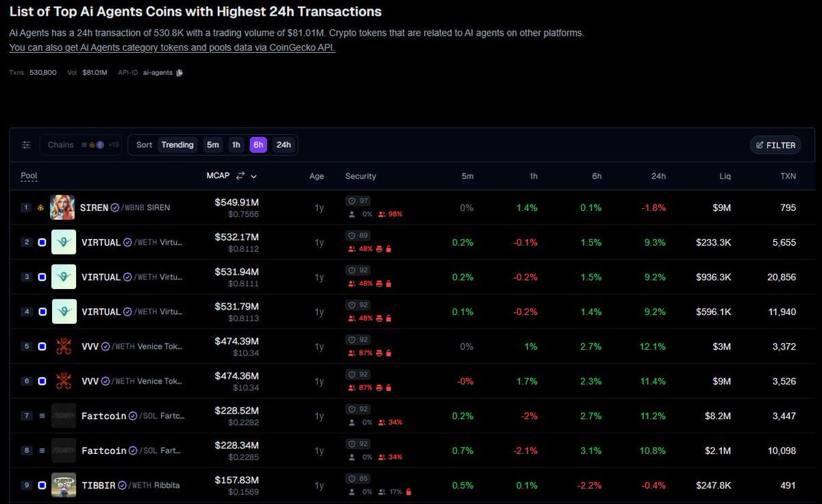Copy the ai-agents API-ID
This screenshot has height=504, width=822.
(179, 73)
